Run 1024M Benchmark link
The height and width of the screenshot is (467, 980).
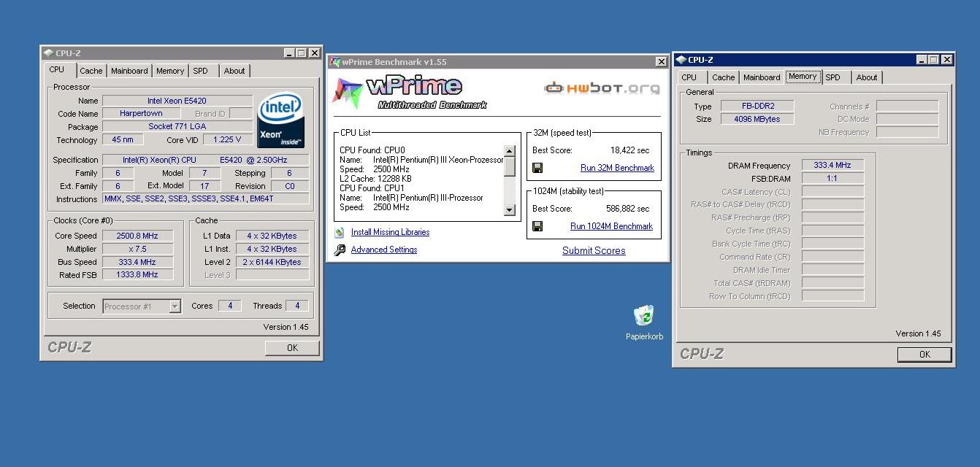611,226
